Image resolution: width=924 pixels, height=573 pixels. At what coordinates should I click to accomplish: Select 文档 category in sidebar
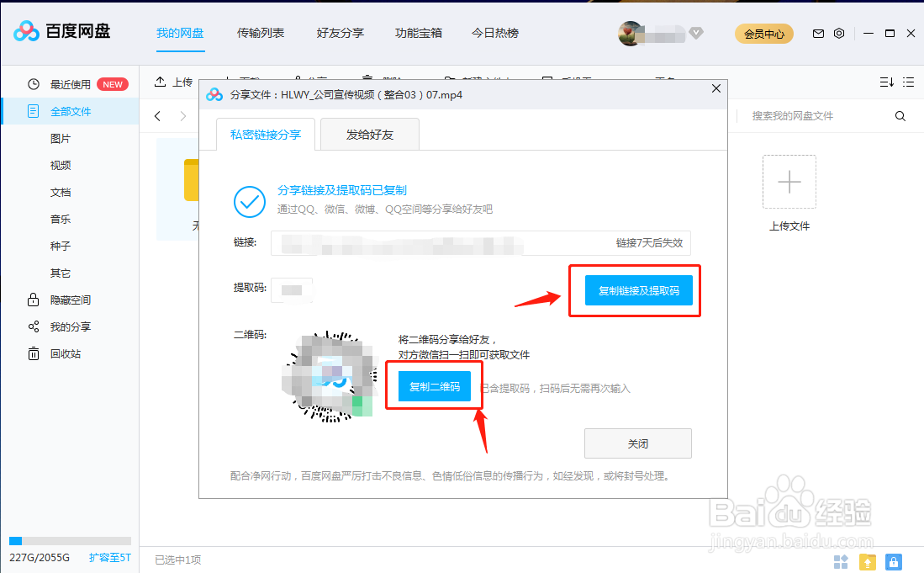pyautogui.click(x=61, y=192)
